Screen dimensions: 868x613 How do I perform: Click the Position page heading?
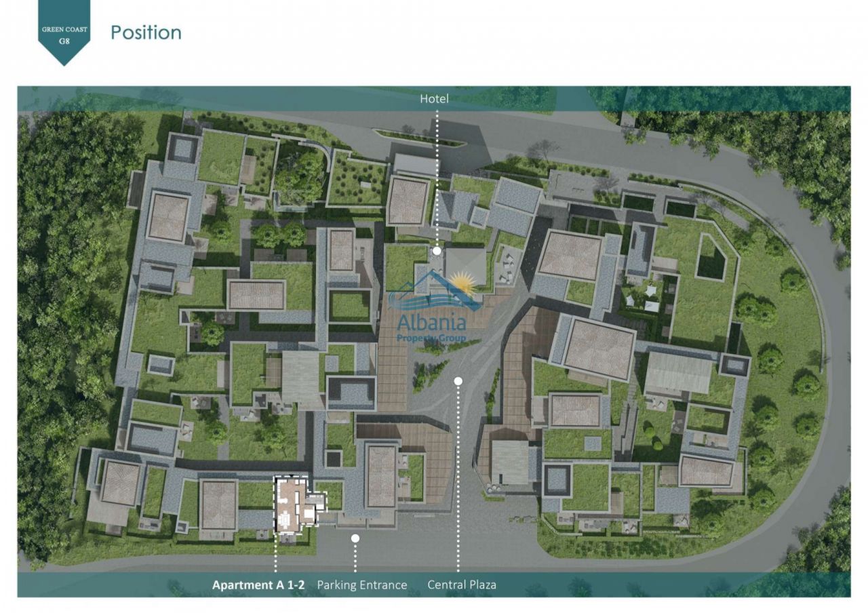coord(146,33)
